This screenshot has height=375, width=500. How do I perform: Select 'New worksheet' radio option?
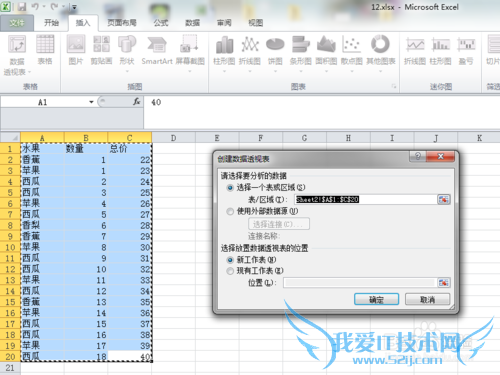pos(230,260)
